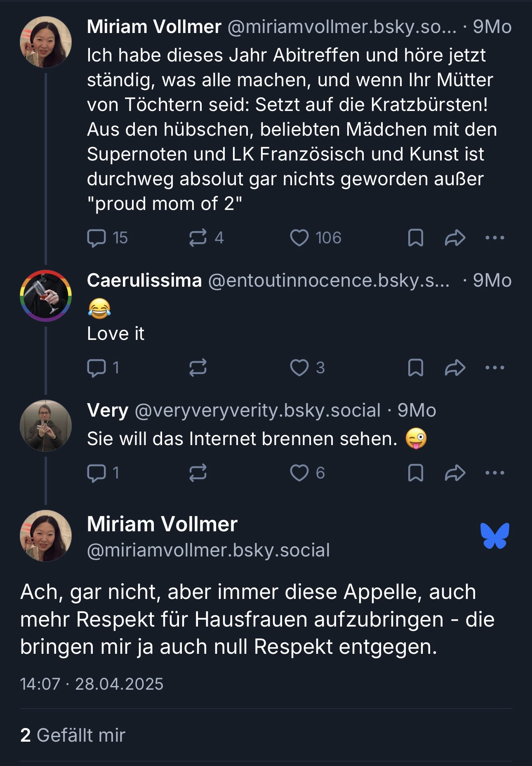Reply to Miriam Vollmer's first post
The image size is (532, 766).
97,238
